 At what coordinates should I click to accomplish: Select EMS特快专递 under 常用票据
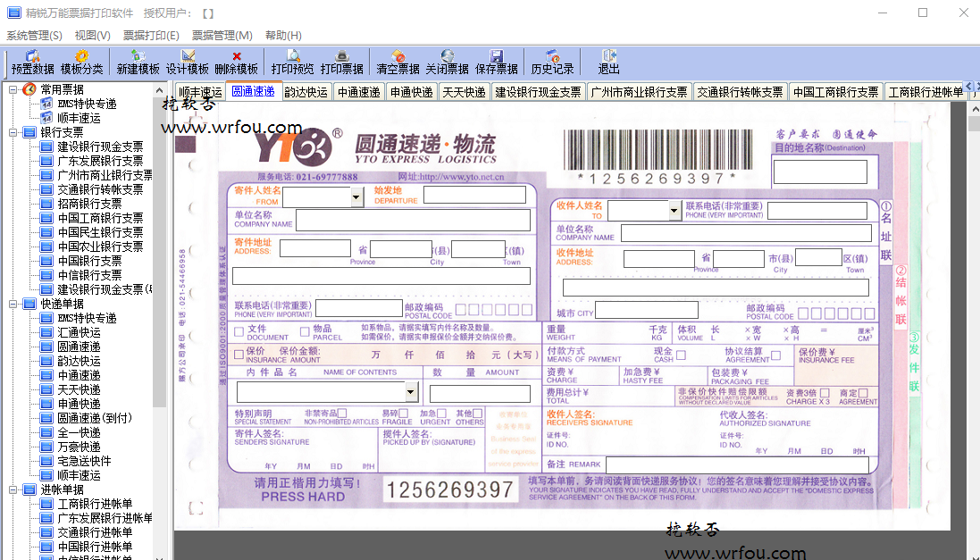click(87, 104)
